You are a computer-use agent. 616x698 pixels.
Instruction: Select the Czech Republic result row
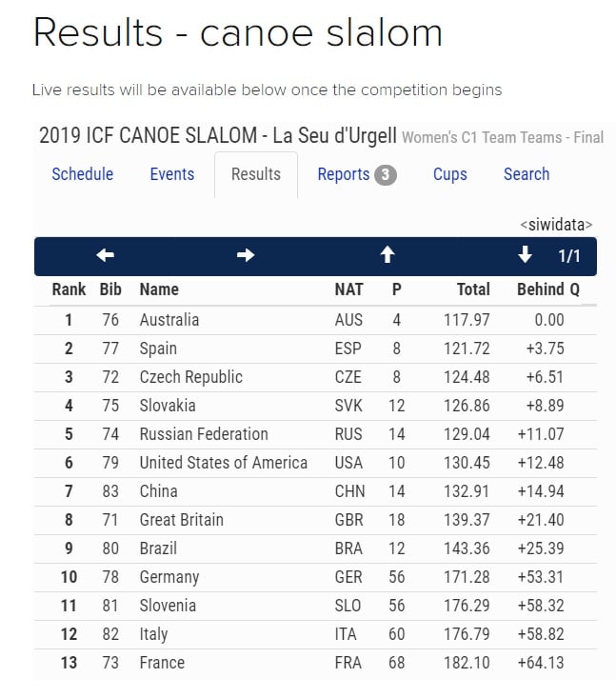315,377
